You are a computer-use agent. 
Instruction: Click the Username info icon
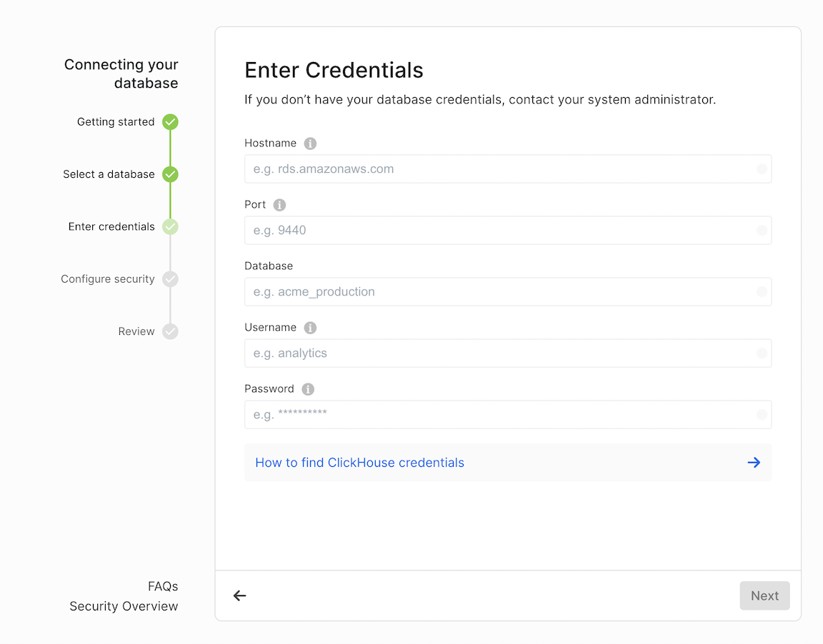point(310,328)
